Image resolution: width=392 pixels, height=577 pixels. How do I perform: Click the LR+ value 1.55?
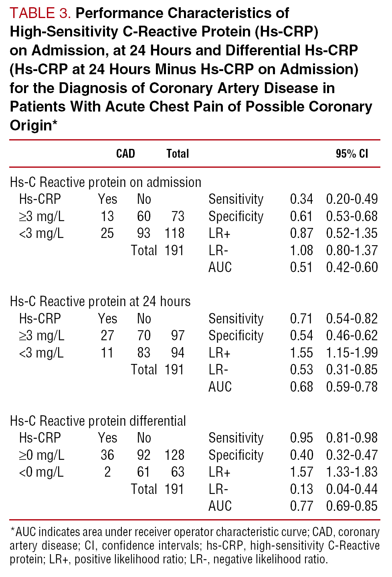(301, 353)
